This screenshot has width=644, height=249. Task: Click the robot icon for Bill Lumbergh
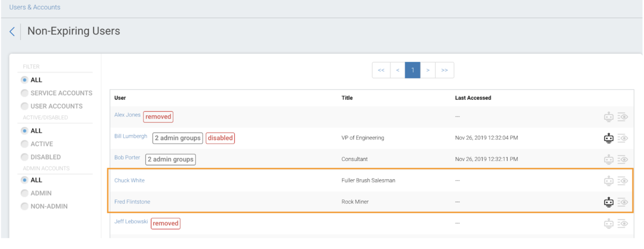point(608,138)
